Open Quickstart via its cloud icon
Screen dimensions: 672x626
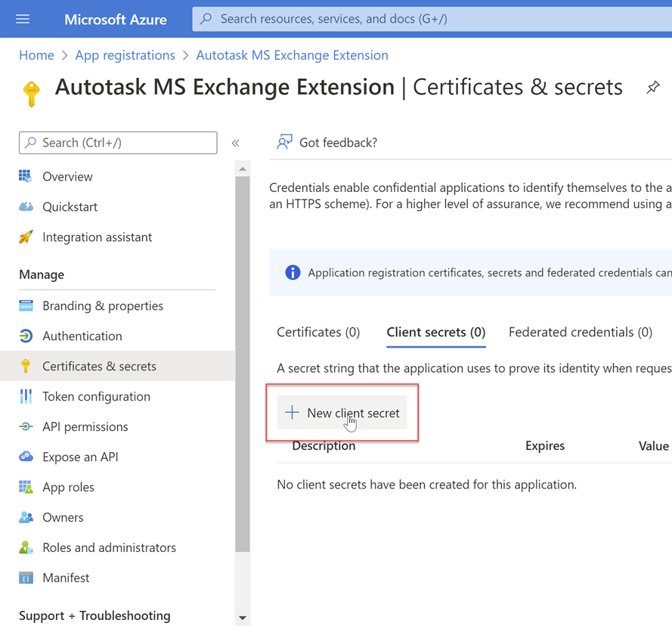coord(26,206)
